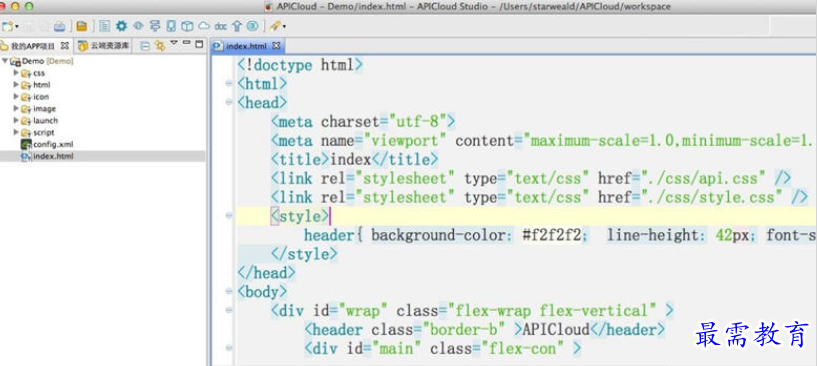This screenshot has width=817, height=366.
Task: Click the round blue arrow toolbar icon
Action: click(x=252, y=26)
